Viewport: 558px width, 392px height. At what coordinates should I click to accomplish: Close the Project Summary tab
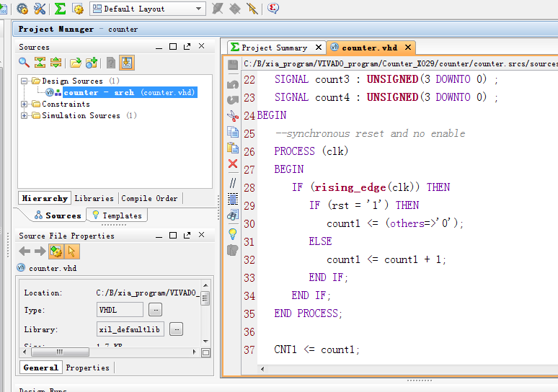tap(319, 48)
